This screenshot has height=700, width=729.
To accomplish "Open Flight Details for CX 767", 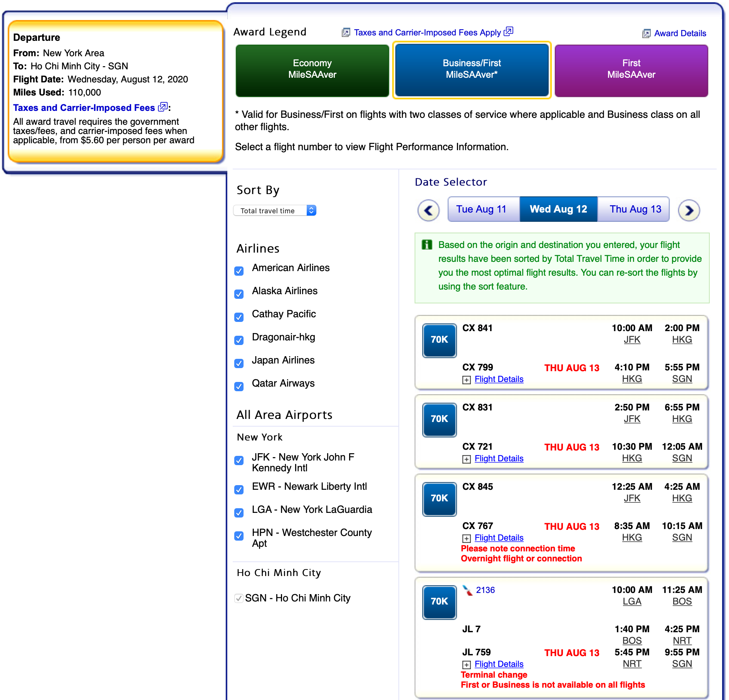I will click(x=499, y=538).
